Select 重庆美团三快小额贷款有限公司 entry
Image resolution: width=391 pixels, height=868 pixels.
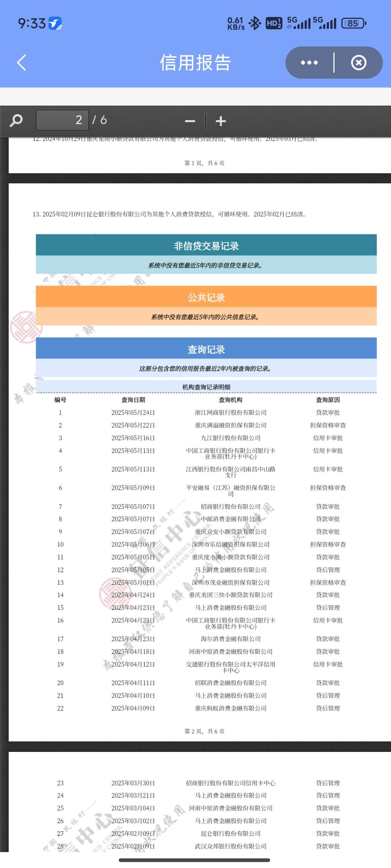(x=231, y=595)
